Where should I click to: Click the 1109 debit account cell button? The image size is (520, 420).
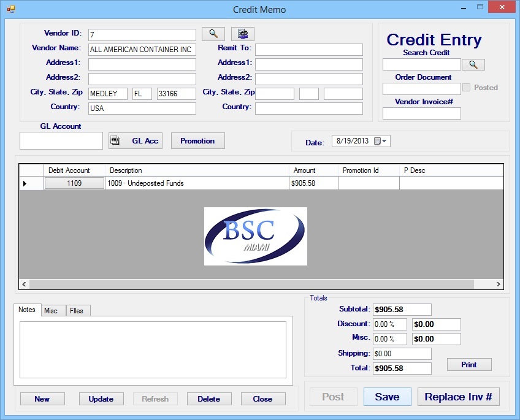click(74, 183)
